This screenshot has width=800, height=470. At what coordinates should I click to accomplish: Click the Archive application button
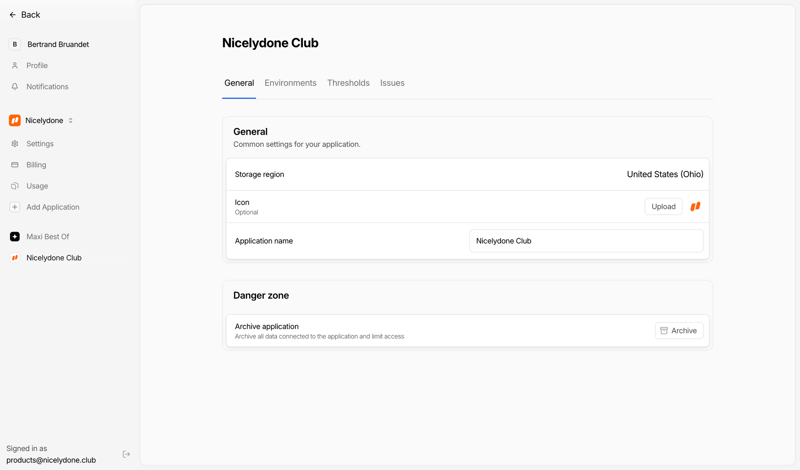click(679, 331)
